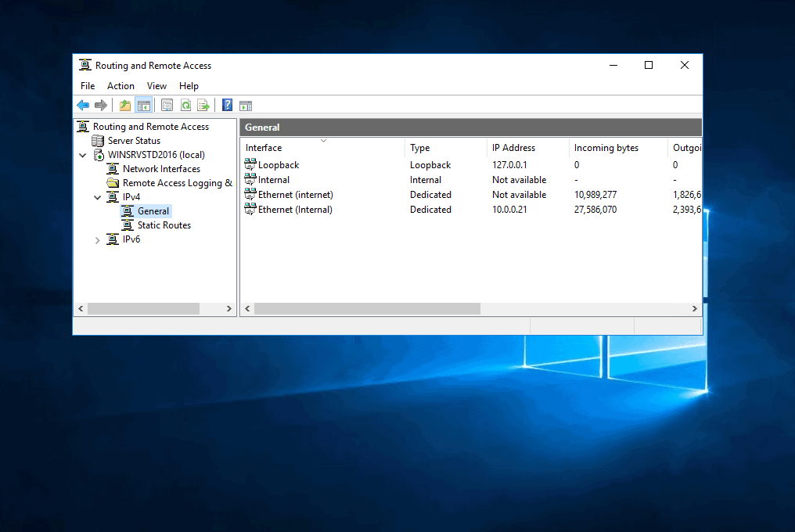
Task: Open Properties from the toolbar icon
Action: coord(167,106)
